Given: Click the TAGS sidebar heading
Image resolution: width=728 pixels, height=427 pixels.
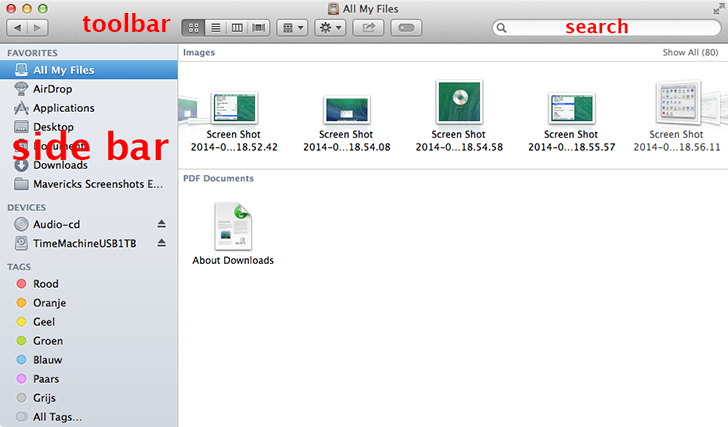Looking at the screenshot, I should [19, 267].
